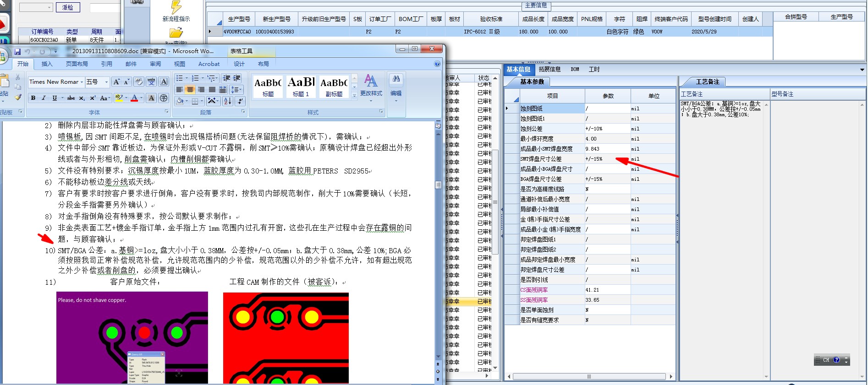Apply paragraph shading paint bucket
This screenshot has height=385, width=868.
pos(180,101)
